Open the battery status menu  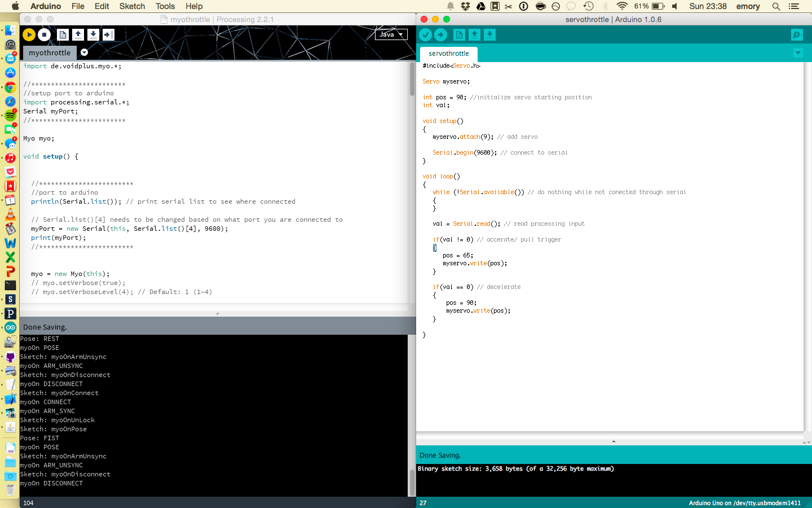click(649, 6)
